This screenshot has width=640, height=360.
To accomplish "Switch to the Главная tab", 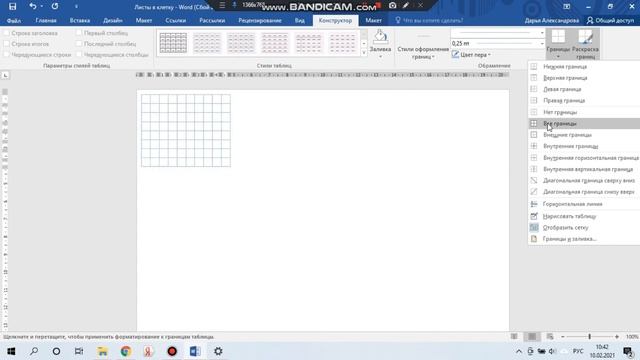I will [46, 20].
